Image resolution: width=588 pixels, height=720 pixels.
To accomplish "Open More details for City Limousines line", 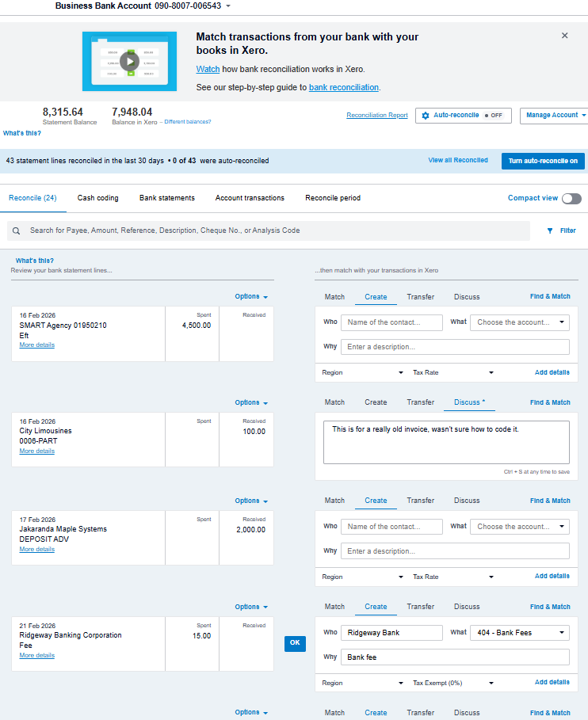I will pos(36,451).
